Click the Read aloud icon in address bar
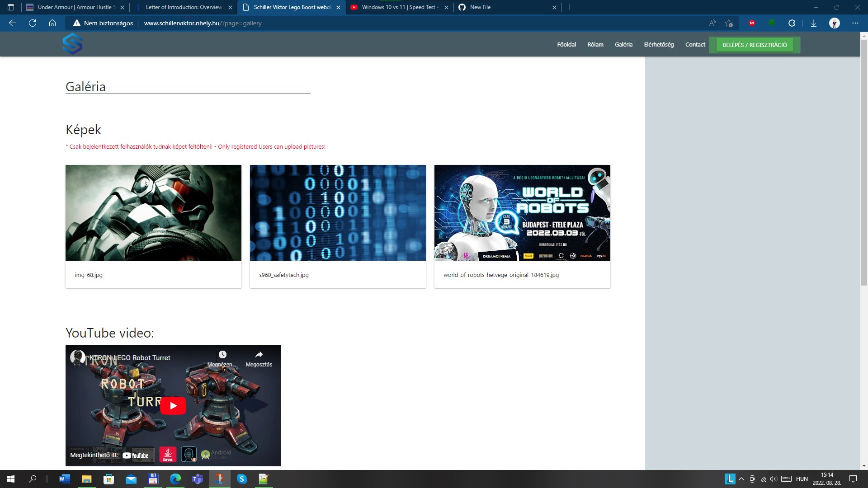The image size is (868, 488). (712, 23)
